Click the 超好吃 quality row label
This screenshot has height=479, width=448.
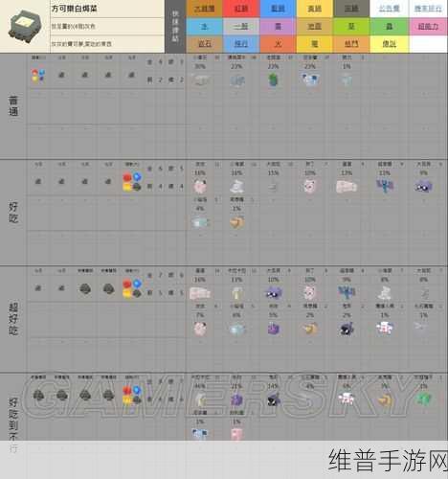pos(13,319)
